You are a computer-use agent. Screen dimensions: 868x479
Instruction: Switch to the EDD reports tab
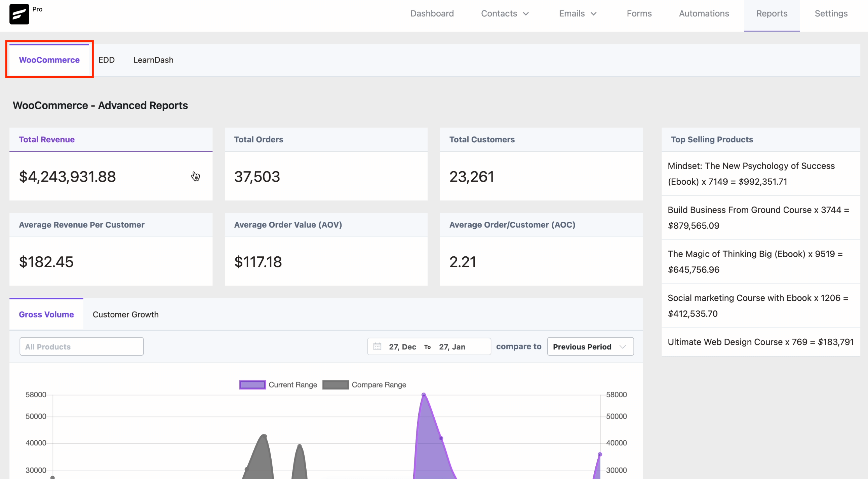pos(107,60)
